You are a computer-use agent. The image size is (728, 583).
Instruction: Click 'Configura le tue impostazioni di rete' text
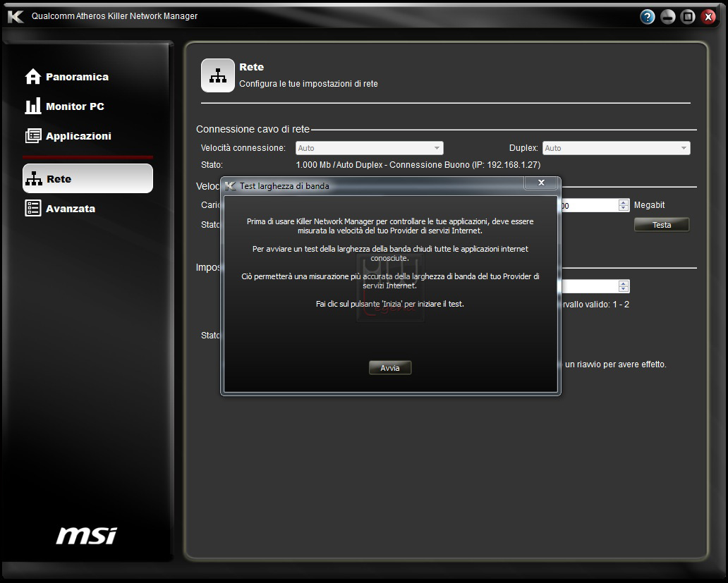pyautogui.click(x=308, y=84)
